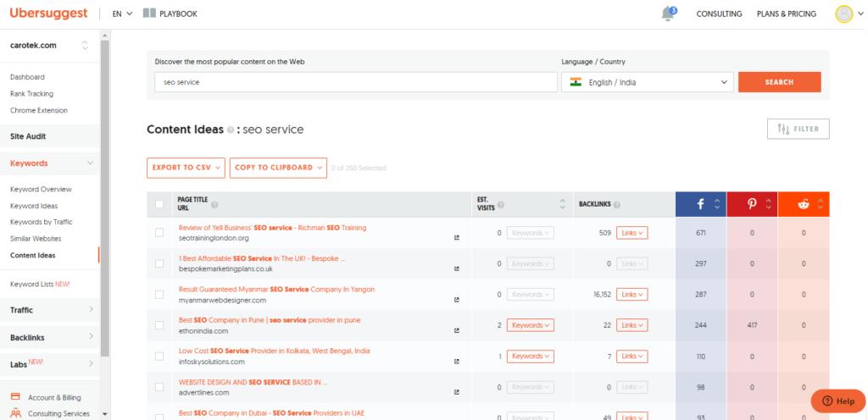Screen dimensions: 868x420
Task: Open the Filter button
Action: point(798,129)
